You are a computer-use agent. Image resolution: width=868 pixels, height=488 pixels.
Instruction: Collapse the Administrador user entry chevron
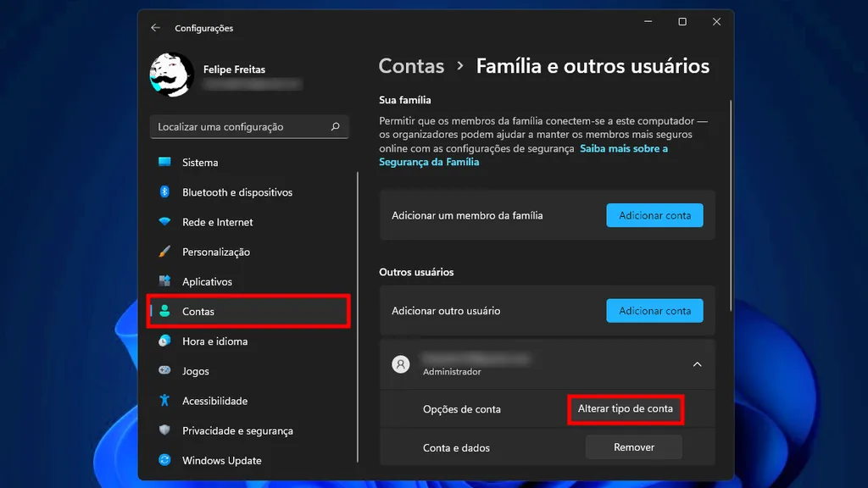(697, 364)
